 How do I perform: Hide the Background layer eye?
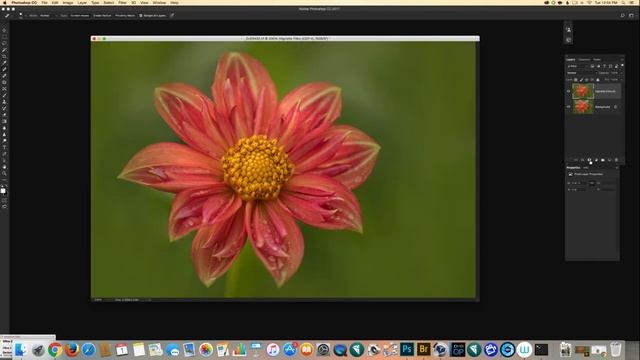[568, 107]
